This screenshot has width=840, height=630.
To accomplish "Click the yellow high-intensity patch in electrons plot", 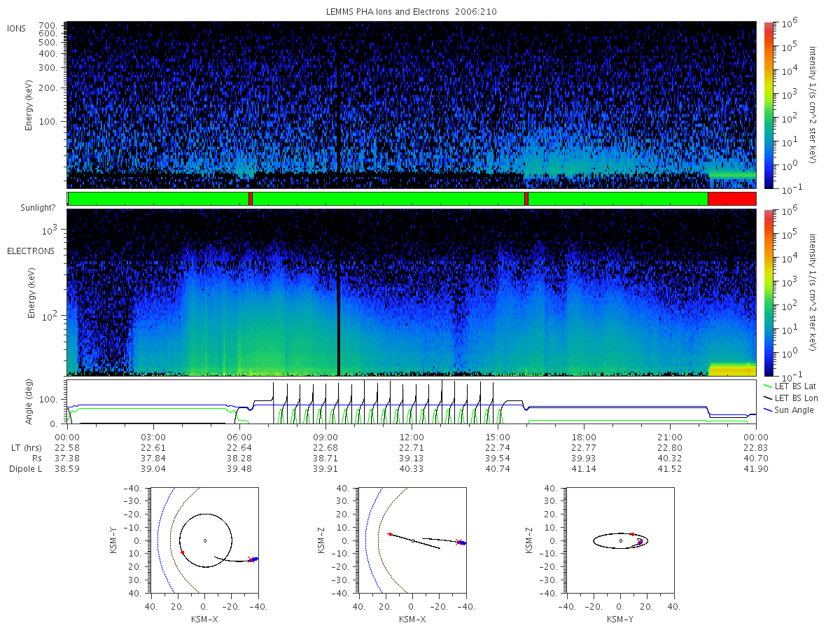I will (x=733, y=370).
